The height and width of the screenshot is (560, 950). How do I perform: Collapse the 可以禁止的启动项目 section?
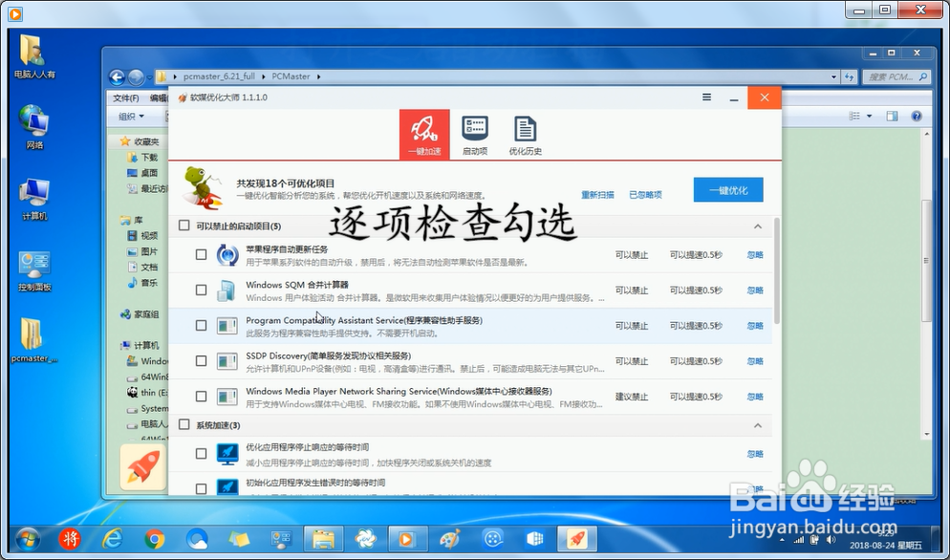click(x=757, y=226)
